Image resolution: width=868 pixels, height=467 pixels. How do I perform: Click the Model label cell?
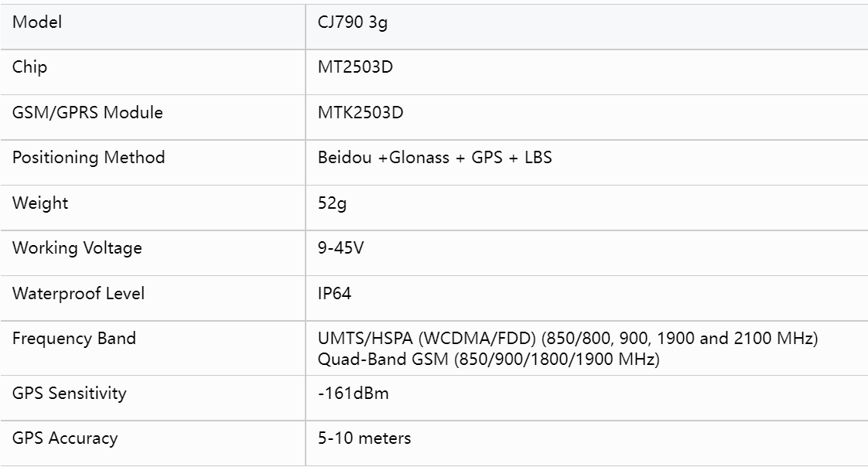(37, 22)
